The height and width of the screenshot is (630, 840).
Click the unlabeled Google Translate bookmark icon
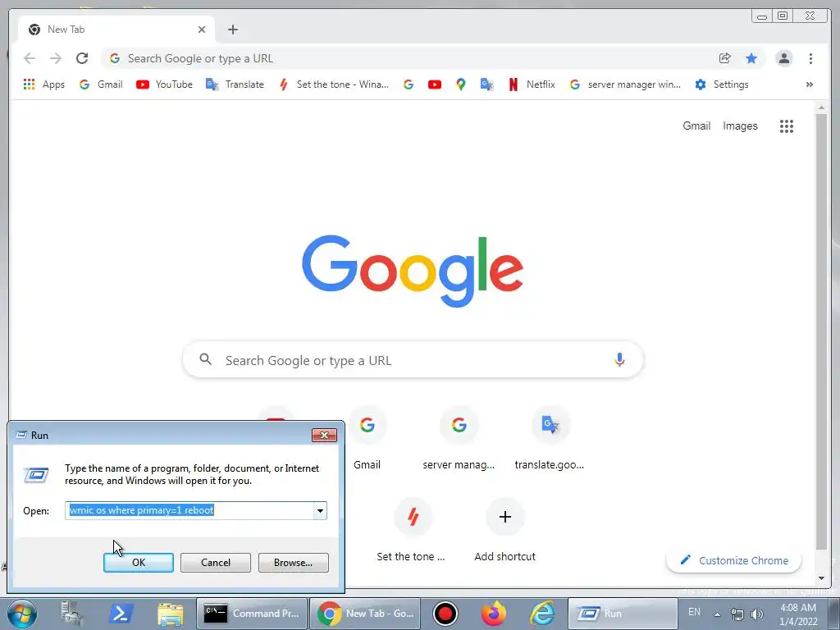coord(486,84)
